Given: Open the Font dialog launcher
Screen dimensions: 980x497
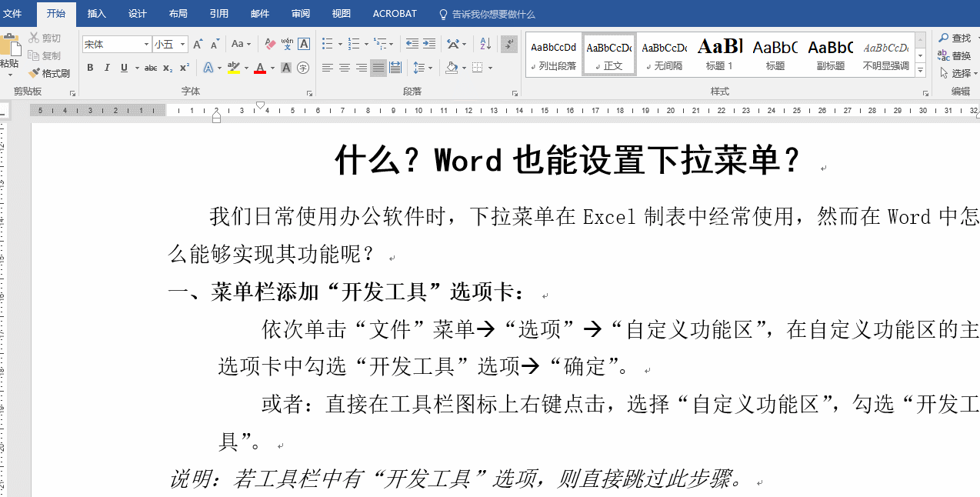Looking at the screenshot, I should tap(309, 93).
